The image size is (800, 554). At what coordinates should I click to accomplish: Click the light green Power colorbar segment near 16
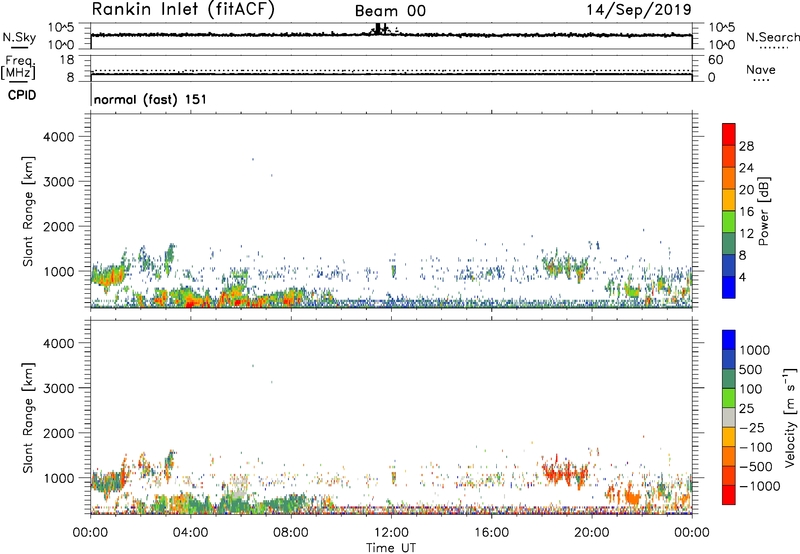coord(729,222)
